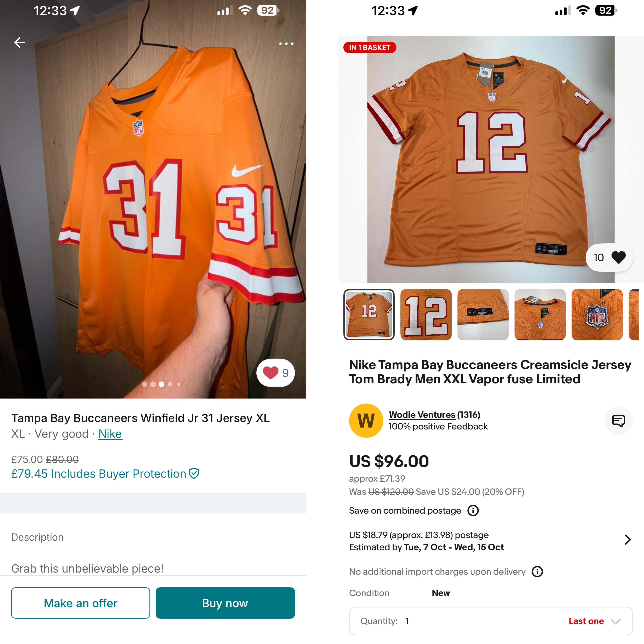
Task: Jump to the third photo pagination dot
Action: pyautogui.click(x=162, y=384)
